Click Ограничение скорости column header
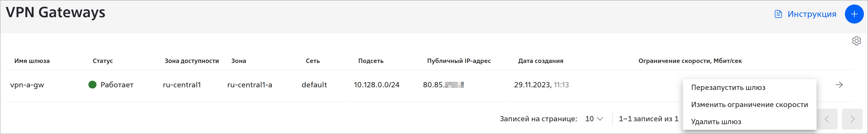Screen dimensions: 868x134 690,61
